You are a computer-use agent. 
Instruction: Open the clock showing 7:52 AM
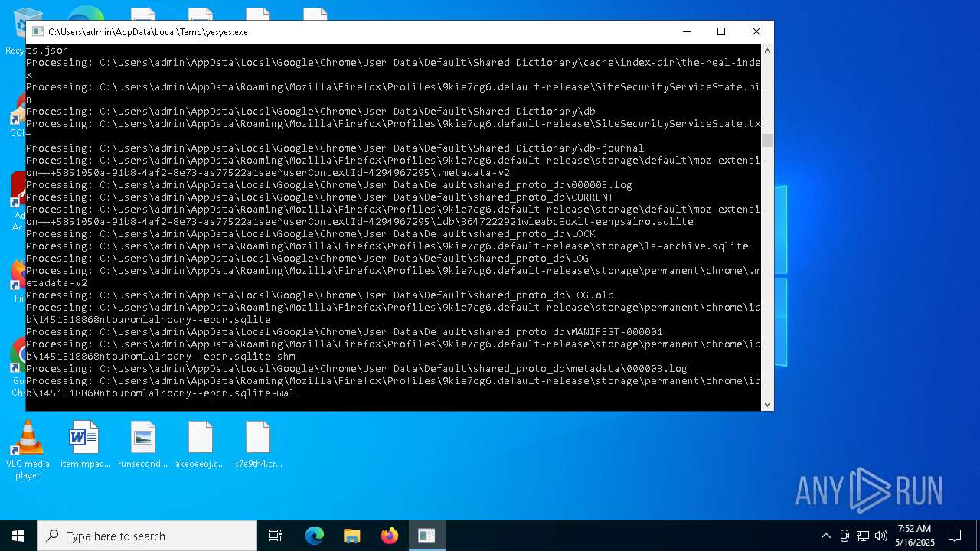tap(914, 536)
